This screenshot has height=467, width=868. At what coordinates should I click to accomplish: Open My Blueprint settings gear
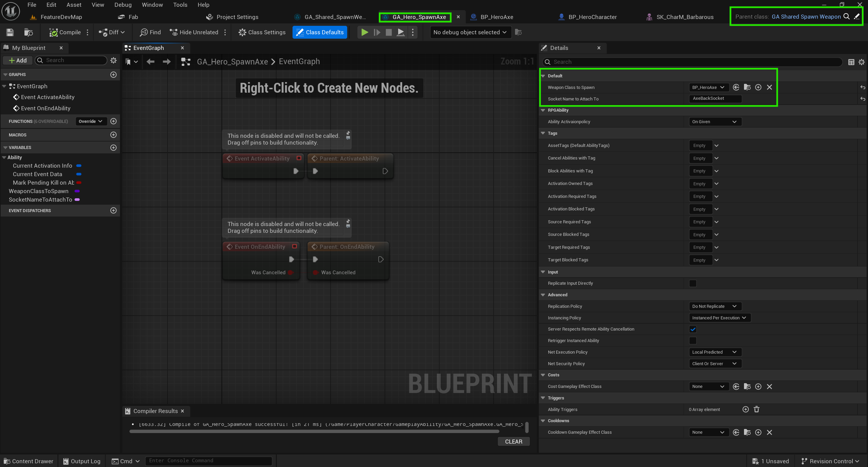(x=113, y=60)
